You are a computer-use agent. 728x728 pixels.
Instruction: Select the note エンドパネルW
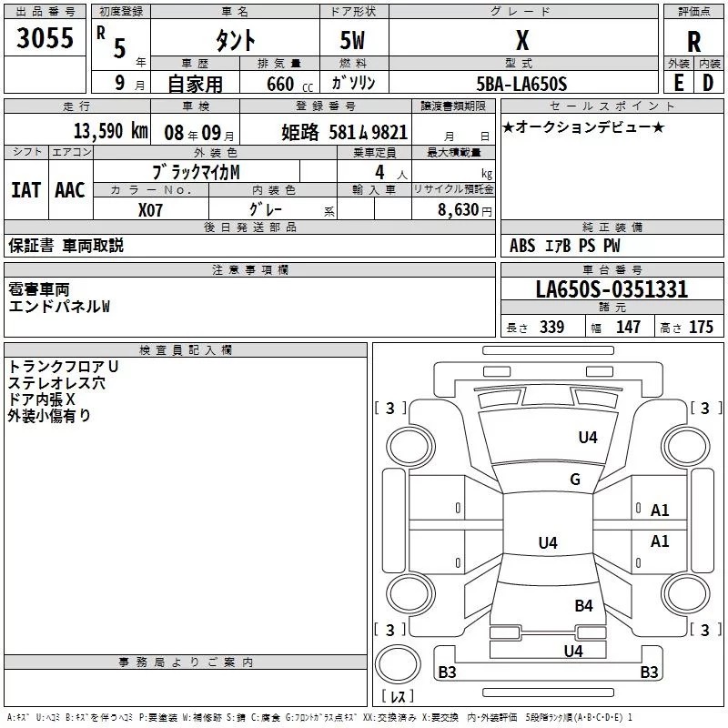pyautogui.click(x=59, y=307)
